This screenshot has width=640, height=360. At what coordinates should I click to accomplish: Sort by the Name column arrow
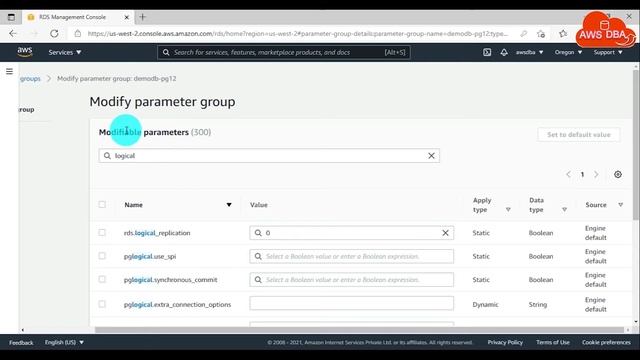click(229, 205)
